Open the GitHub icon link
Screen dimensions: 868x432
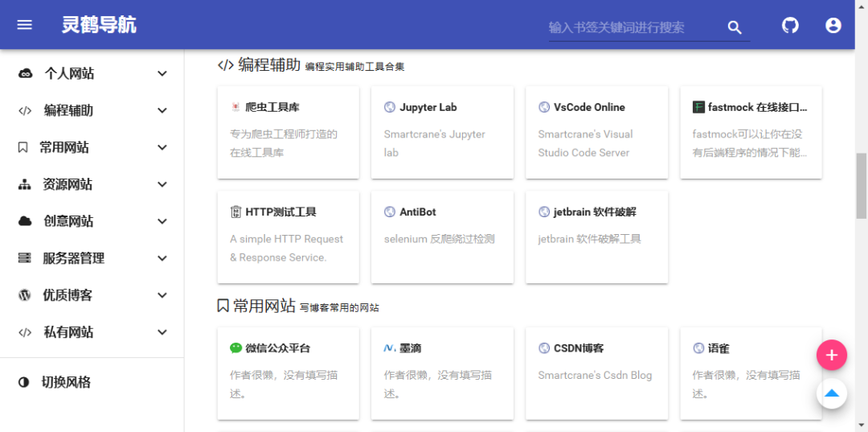click(790, 26)
